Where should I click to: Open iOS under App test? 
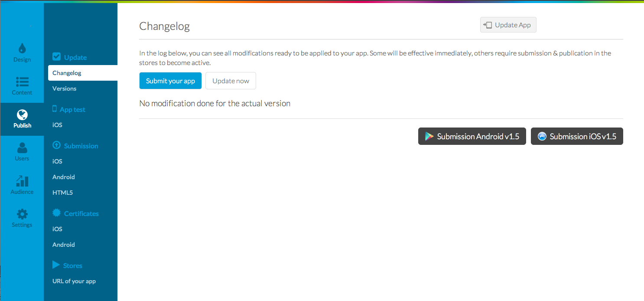[x=57, y=125]
